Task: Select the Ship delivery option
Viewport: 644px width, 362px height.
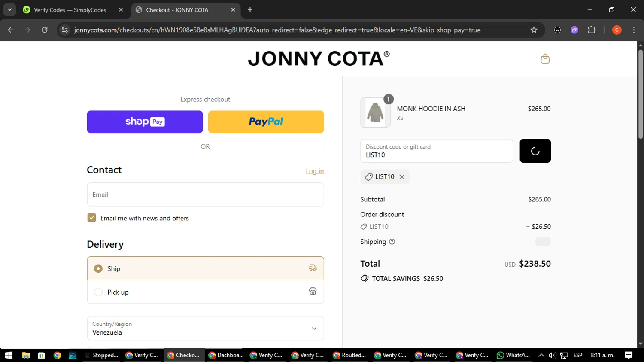Action: [205, 268]
